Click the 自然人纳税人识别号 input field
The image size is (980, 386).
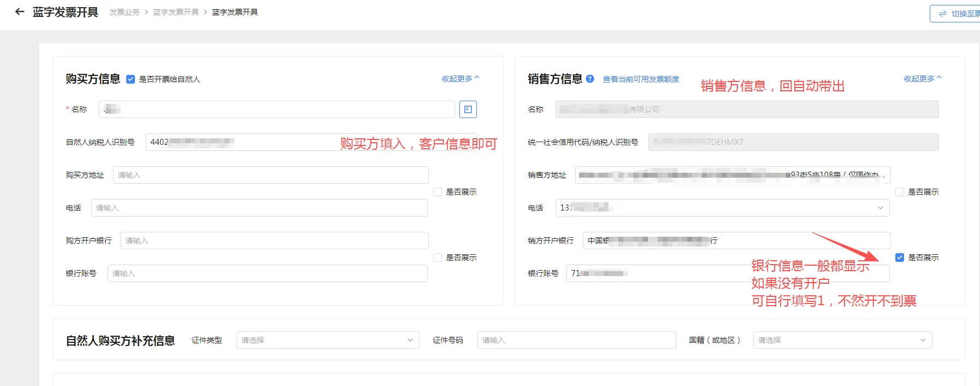(x=311, y=142)
